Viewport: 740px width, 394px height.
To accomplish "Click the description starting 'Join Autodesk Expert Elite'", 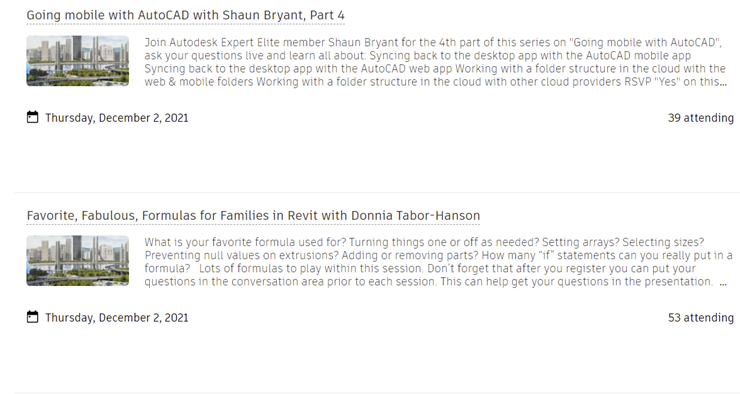I will click(x=435, y=62).
